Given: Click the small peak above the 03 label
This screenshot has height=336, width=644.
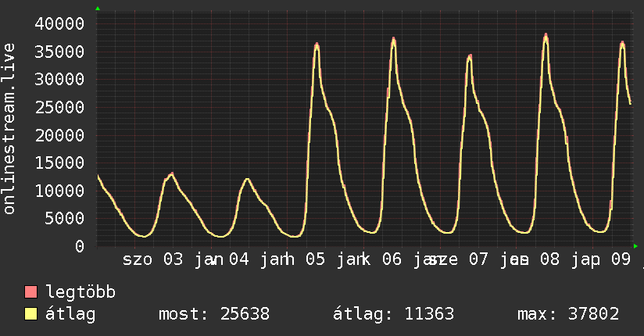Looking at the screenshot, I should [x=172, y=174].
